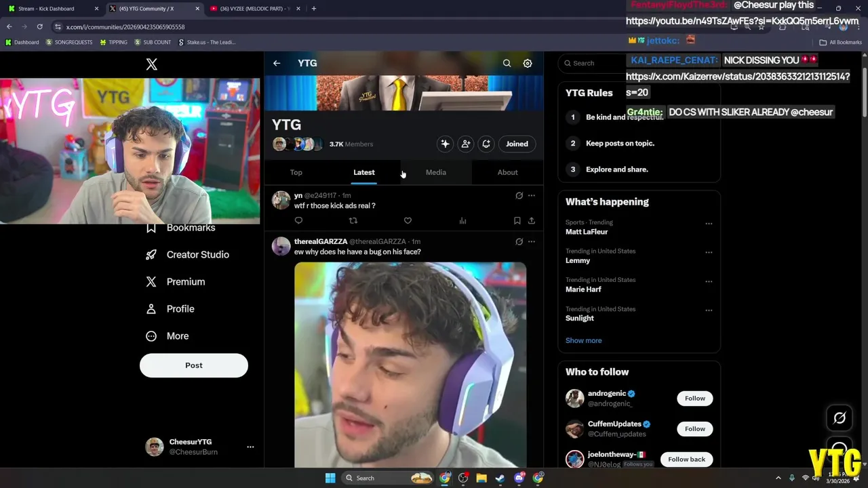Open SUB COUNT bookmark
This screenshot has height=488, width=868.
153,42
